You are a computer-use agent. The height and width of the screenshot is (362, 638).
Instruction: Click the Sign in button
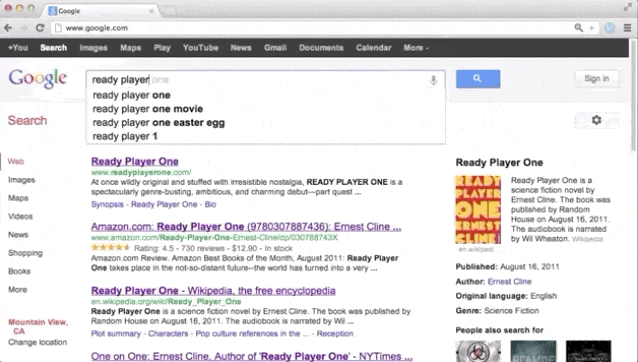(x=596, y=79)
